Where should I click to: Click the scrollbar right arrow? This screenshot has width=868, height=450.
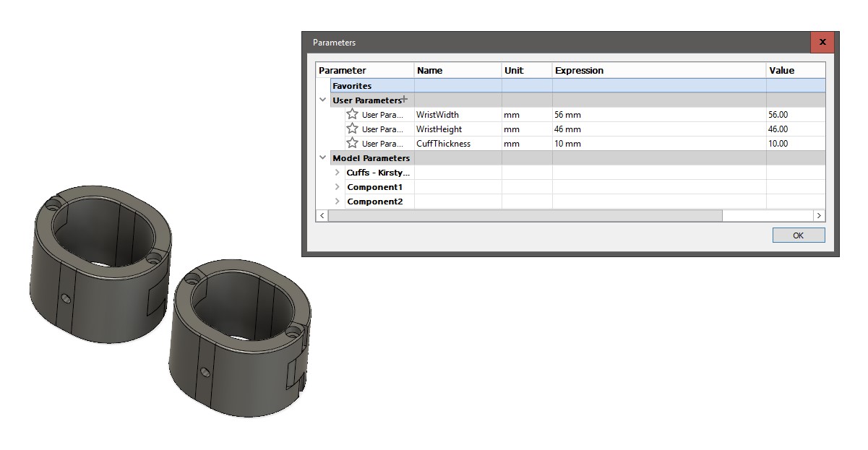click(819, 215)
